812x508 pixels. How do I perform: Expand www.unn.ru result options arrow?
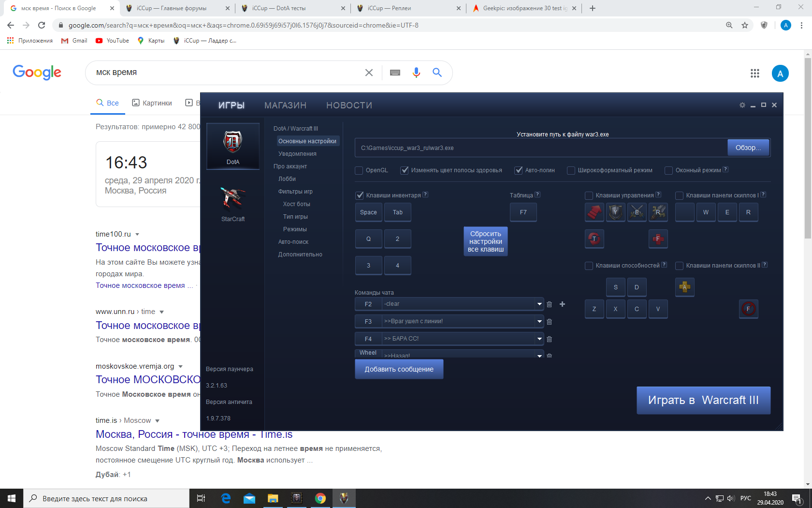coord(161,312)
